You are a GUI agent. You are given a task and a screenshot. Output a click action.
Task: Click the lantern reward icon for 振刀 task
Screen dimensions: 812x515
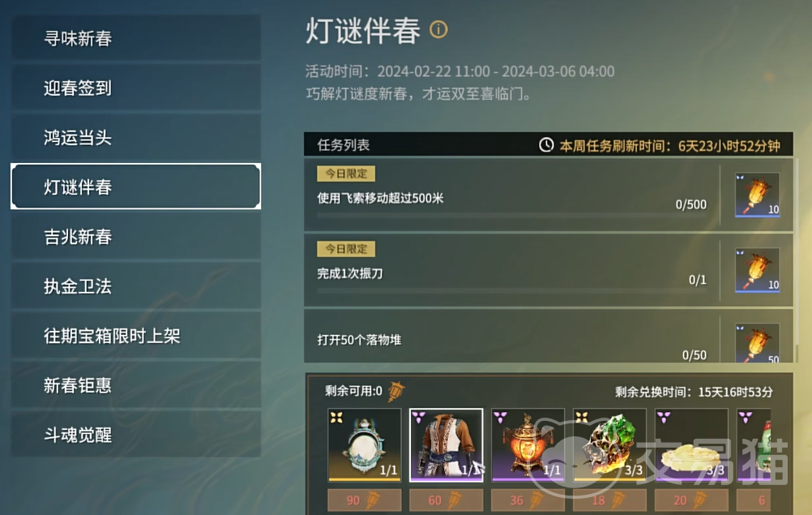(757, 270)
